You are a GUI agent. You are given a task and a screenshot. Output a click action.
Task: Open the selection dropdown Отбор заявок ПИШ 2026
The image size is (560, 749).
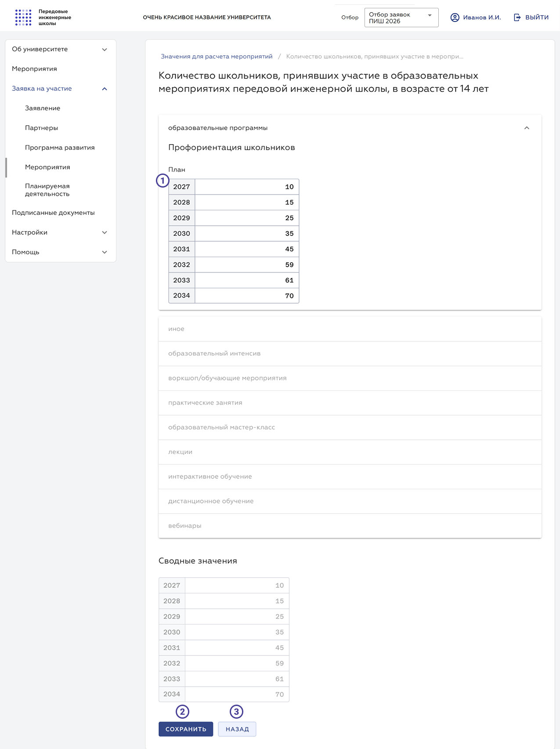(401, 18)
